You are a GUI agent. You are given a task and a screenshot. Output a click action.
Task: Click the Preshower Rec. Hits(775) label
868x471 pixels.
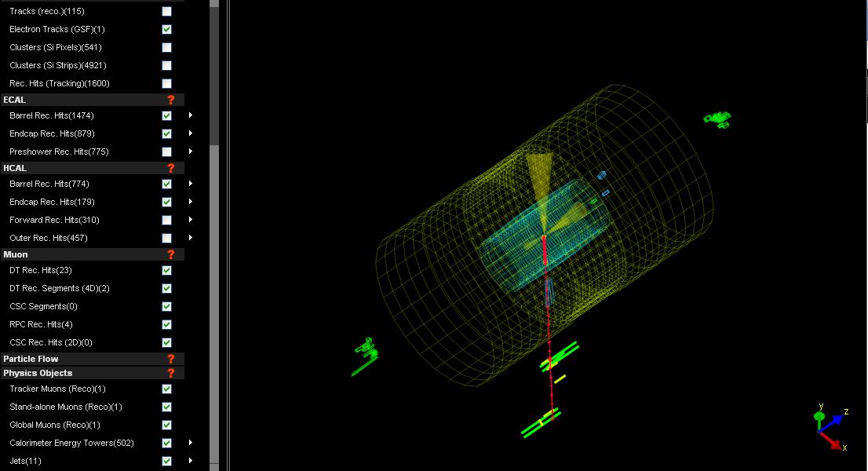pos(59,152)
